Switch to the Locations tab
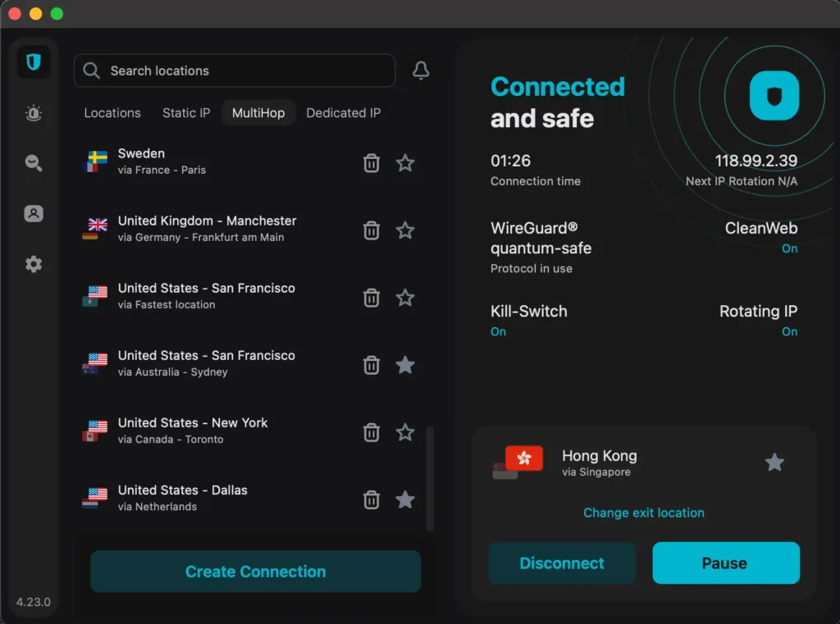 tap(112, 113)
